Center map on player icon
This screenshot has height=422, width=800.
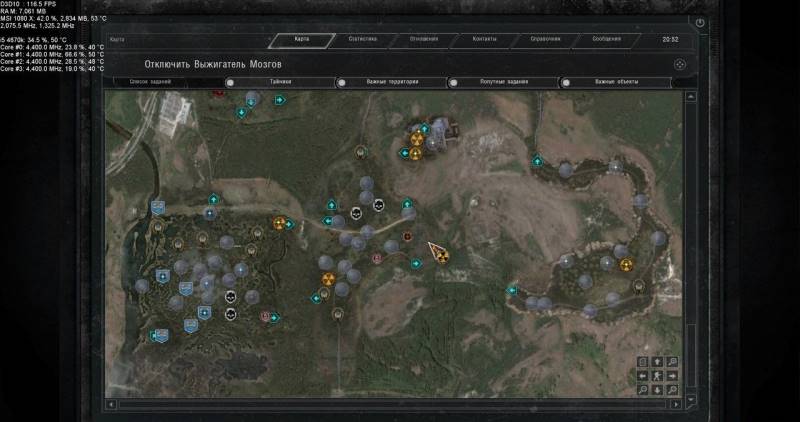(657, 376)
